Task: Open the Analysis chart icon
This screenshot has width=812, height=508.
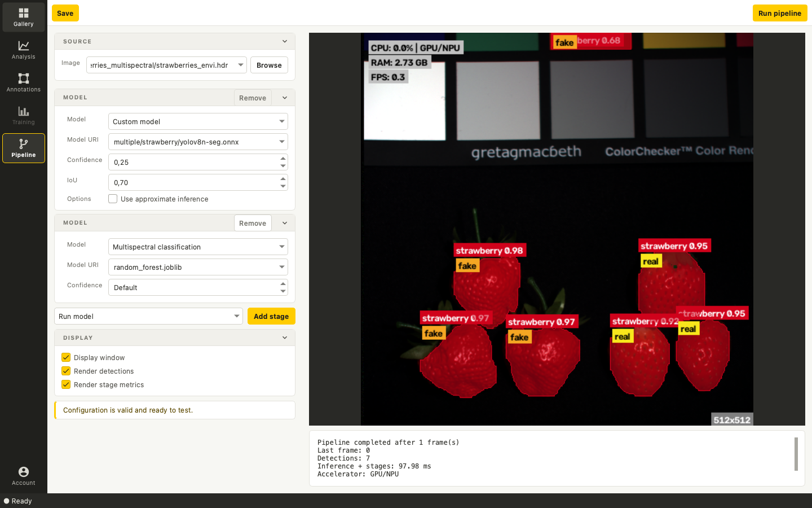Action: click(x=23, y=50)
